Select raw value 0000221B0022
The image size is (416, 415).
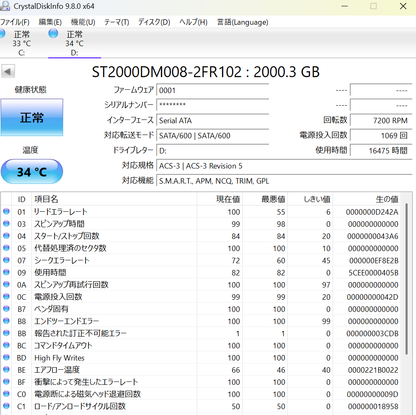tap(373, 370)
